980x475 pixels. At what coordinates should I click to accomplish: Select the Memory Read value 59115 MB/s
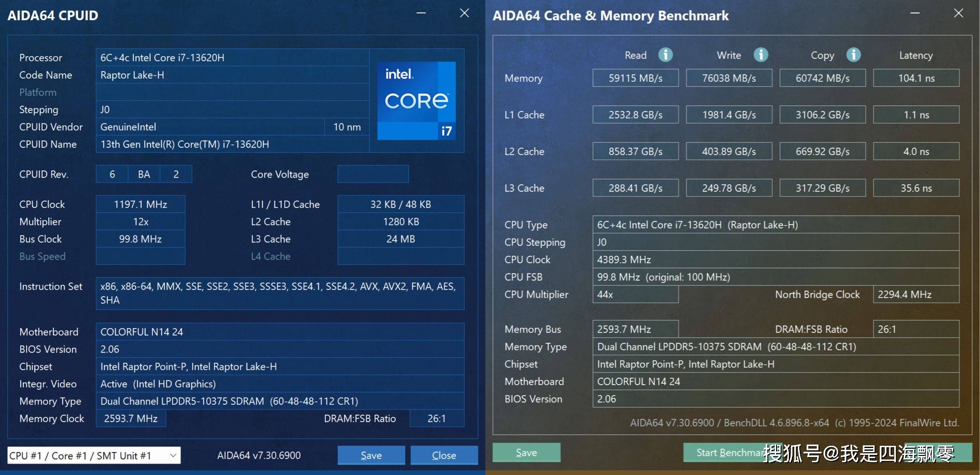636,78
